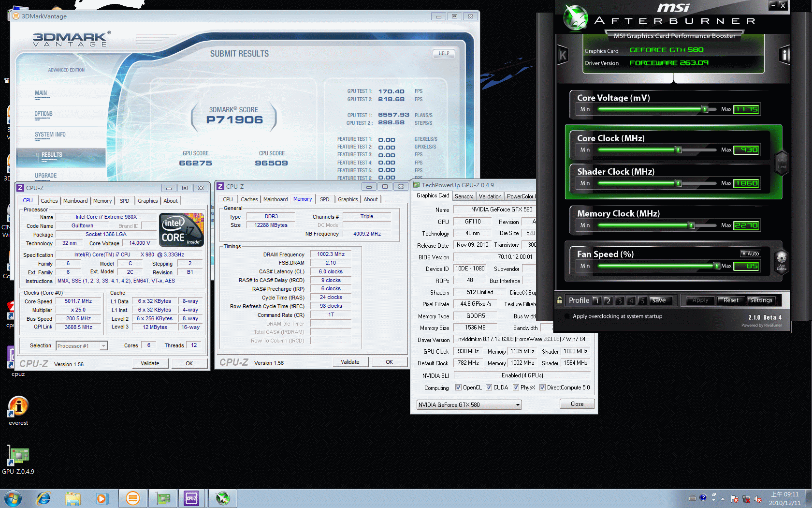Click the Core Clock 930 value field
The height and width of the screenshot is (508, 812).
tap(746, 150)
